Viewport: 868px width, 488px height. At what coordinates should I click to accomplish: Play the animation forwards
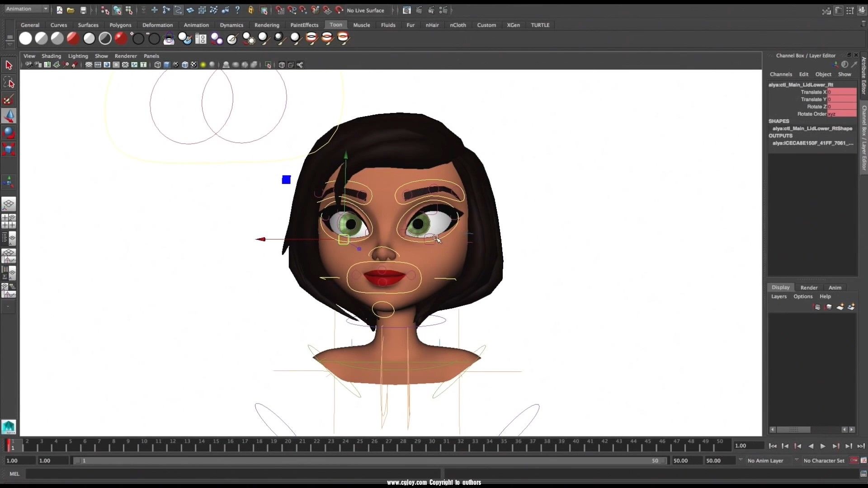tap(823, 446)
